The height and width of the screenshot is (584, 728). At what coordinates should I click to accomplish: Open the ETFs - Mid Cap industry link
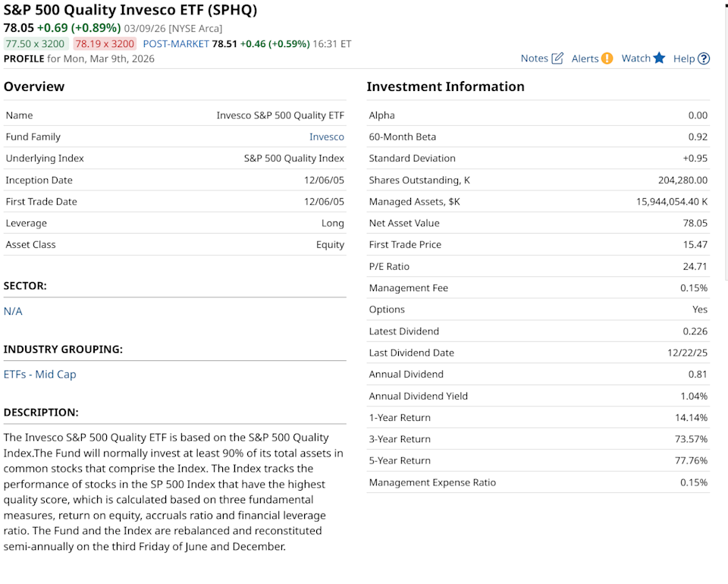click(x=39, y=374)
